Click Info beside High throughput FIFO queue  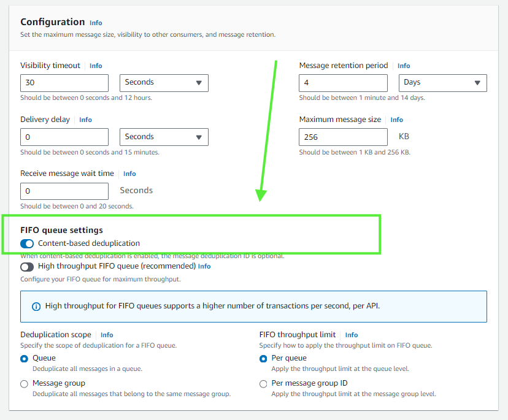tap(204, 266)
